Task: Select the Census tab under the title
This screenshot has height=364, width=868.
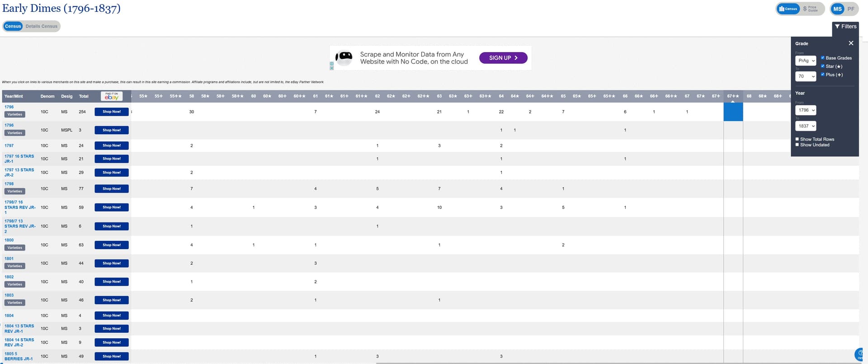Action: point(13,26)
